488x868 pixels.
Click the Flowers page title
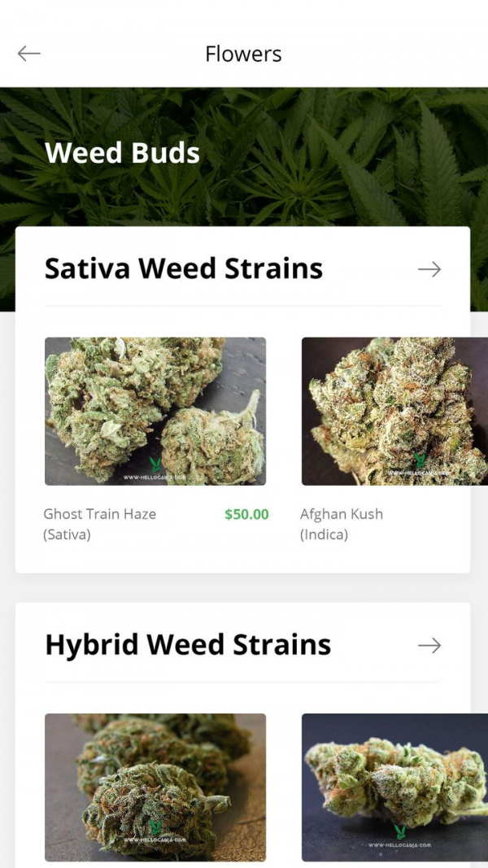pos(243,55)
